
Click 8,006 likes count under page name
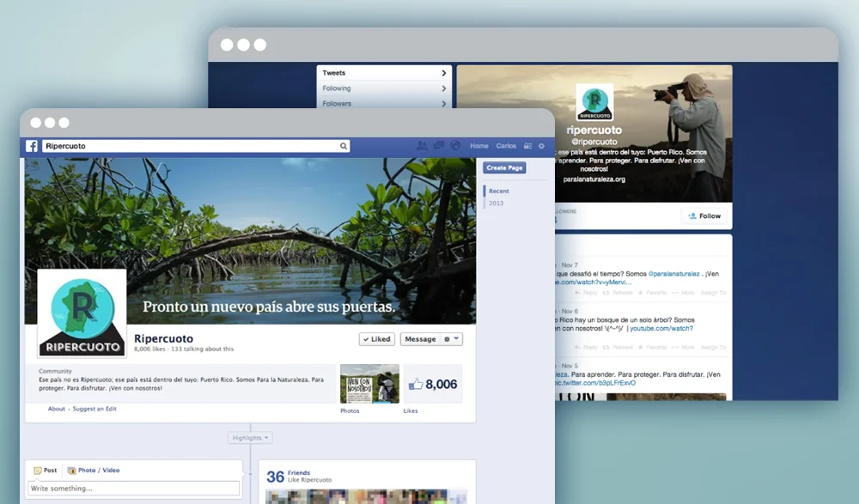pos(149,349)
